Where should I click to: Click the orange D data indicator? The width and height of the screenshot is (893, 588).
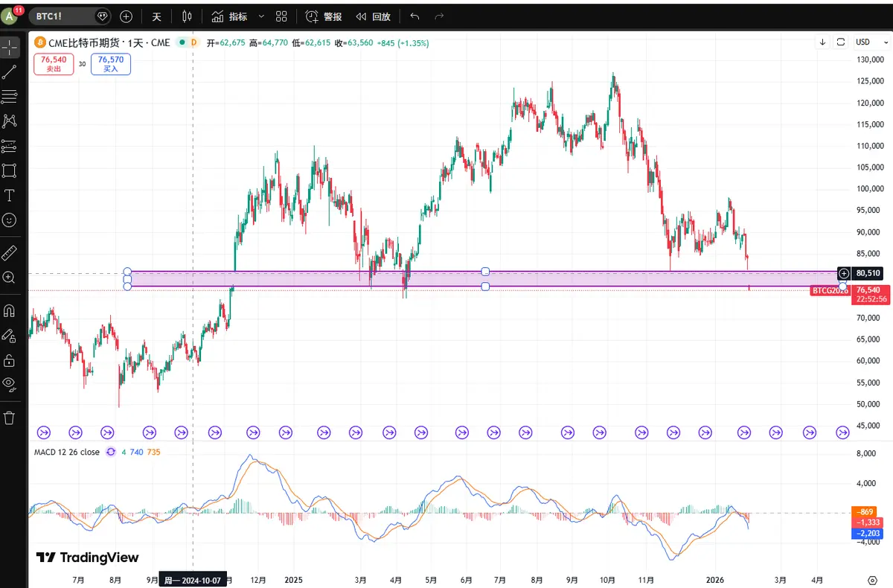pyautogui.click(x=193, y=43)
